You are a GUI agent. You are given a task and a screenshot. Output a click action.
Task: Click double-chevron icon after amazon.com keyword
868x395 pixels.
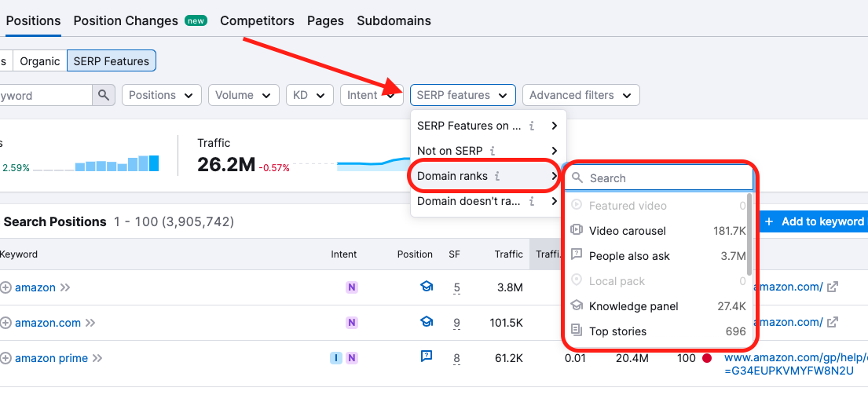coord(90,323)
